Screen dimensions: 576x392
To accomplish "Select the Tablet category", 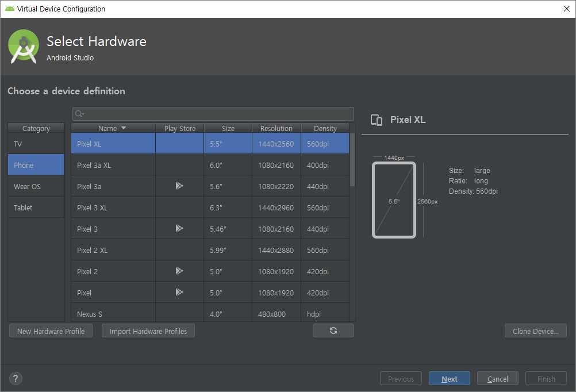I will [x=36, y=207].
